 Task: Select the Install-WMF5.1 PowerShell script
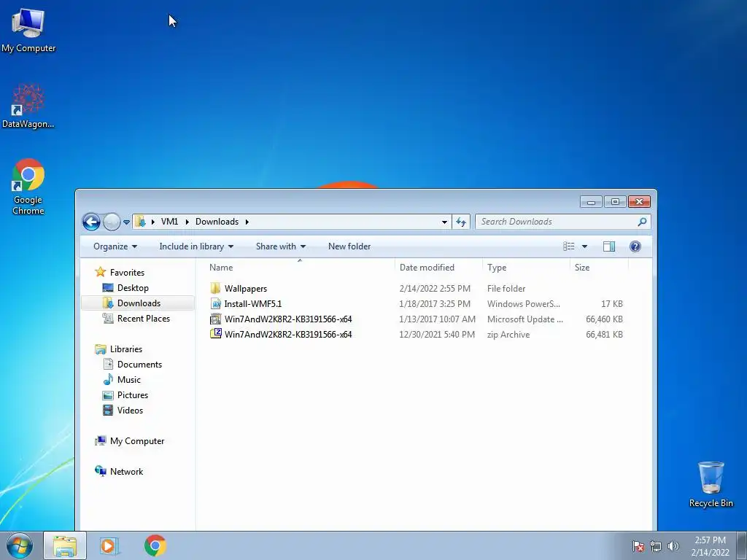[252, 304]
